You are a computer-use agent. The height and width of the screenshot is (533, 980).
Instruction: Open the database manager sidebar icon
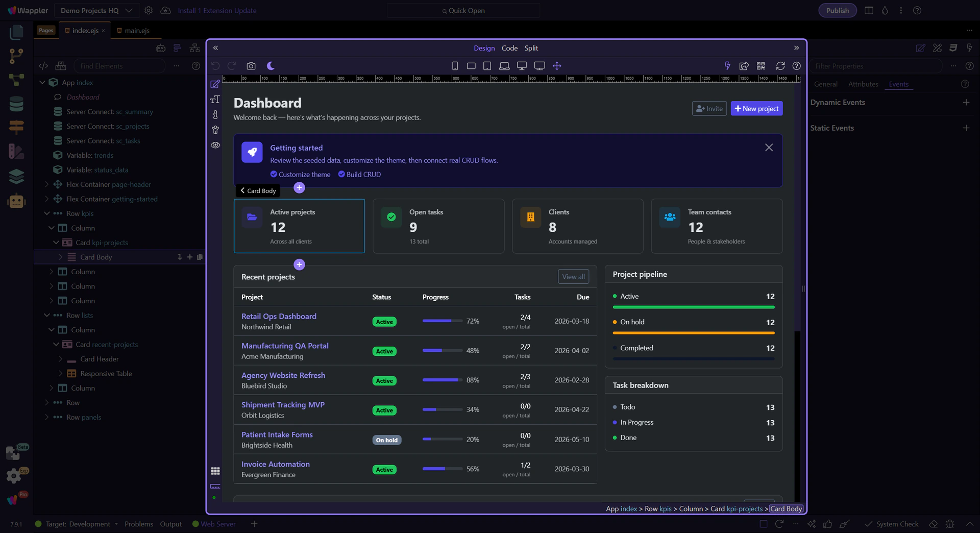coord(16,104)
